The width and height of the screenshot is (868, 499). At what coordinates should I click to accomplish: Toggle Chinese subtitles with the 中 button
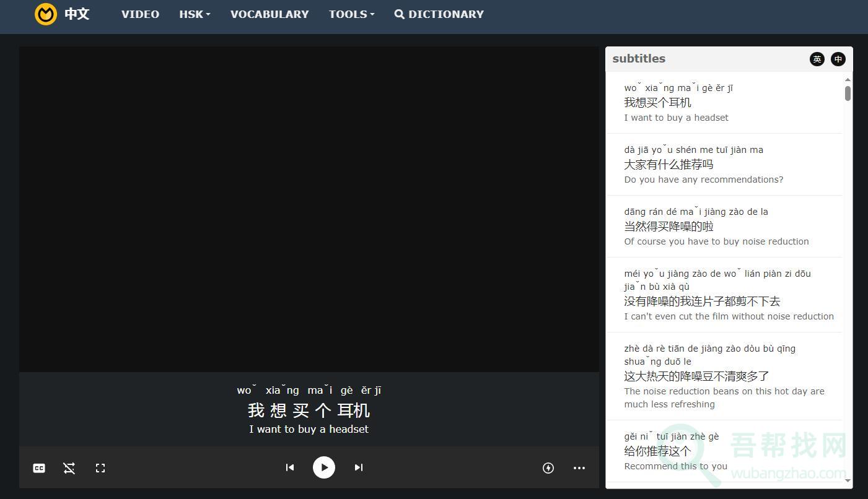pyautogui.click(x=838, y=59)
